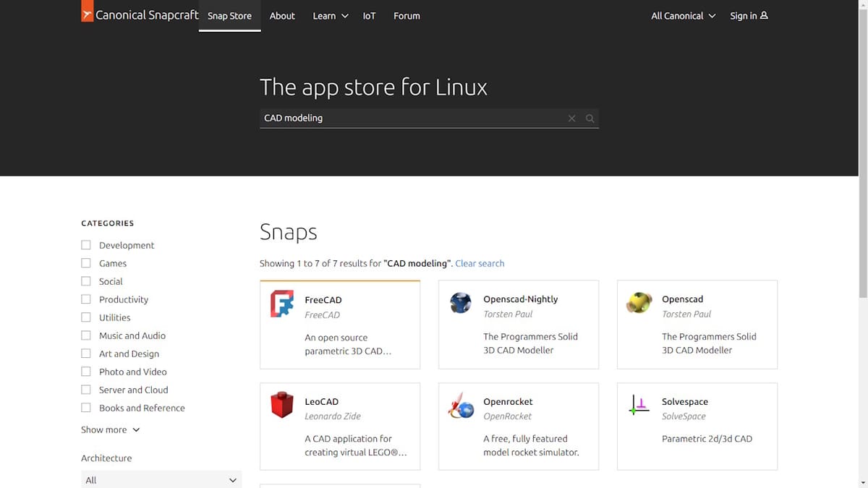The image size is (868, 488).
Task: Open the IoT menu item
Action: [x=369, y=16]
